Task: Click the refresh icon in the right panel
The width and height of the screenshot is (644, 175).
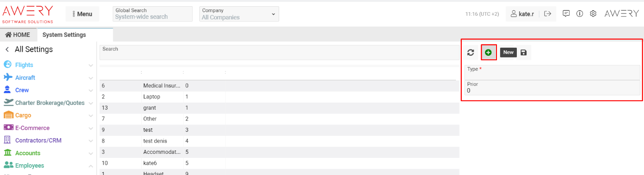Action: pos(470,53)
